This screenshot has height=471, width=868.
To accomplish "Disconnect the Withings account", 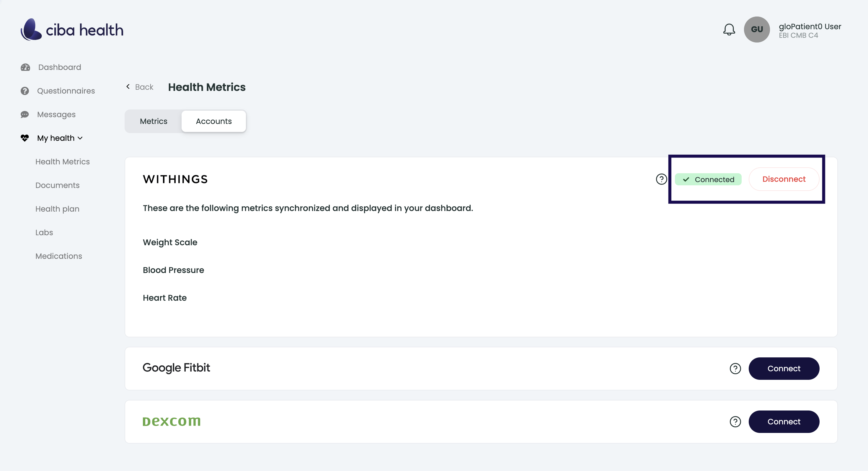I will click(x=784, y=179).
